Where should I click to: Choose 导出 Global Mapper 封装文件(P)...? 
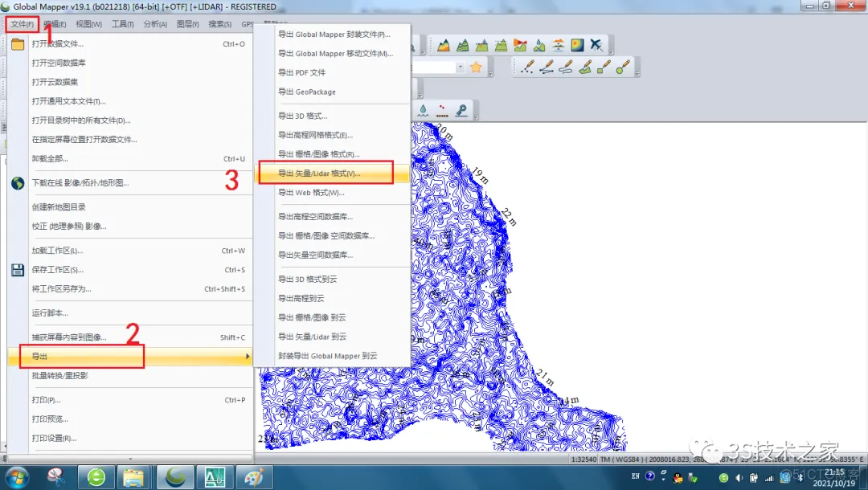(334, 35)
